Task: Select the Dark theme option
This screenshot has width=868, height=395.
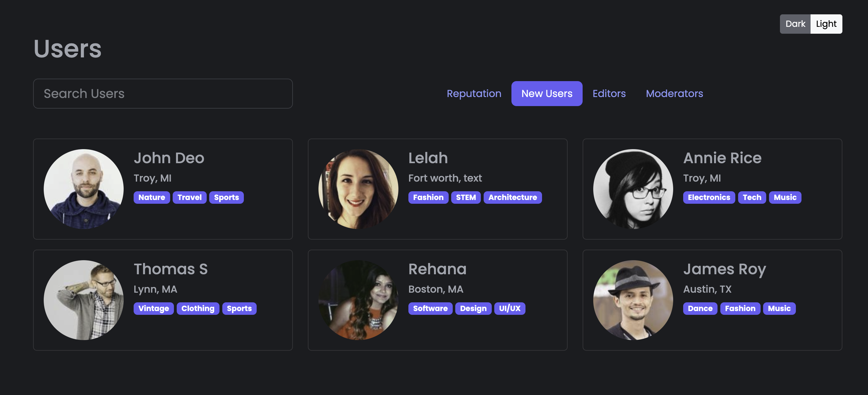Action: 795,24
